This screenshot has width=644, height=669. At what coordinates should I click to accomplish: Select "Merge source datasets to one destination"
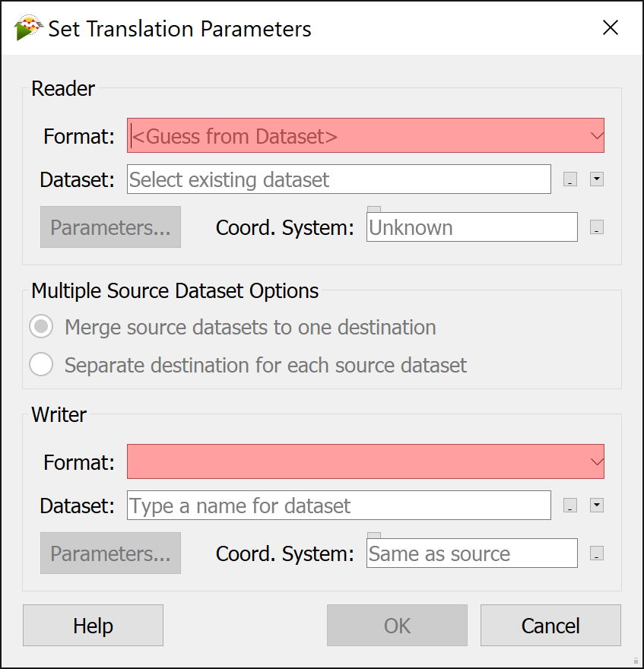[41, 327]
